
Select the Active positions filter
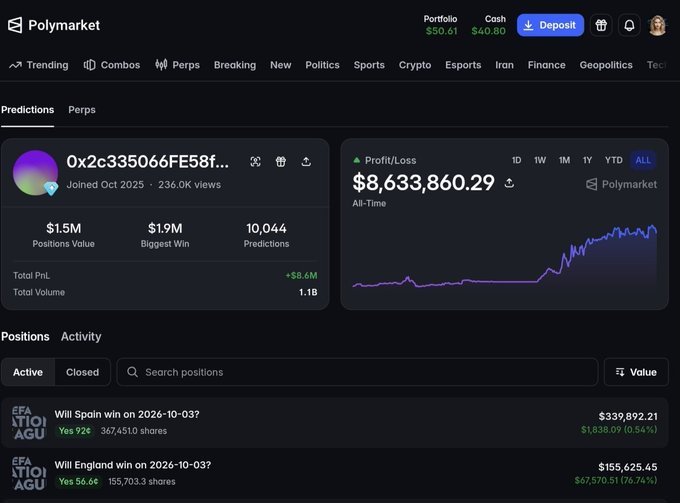[28, 372]
